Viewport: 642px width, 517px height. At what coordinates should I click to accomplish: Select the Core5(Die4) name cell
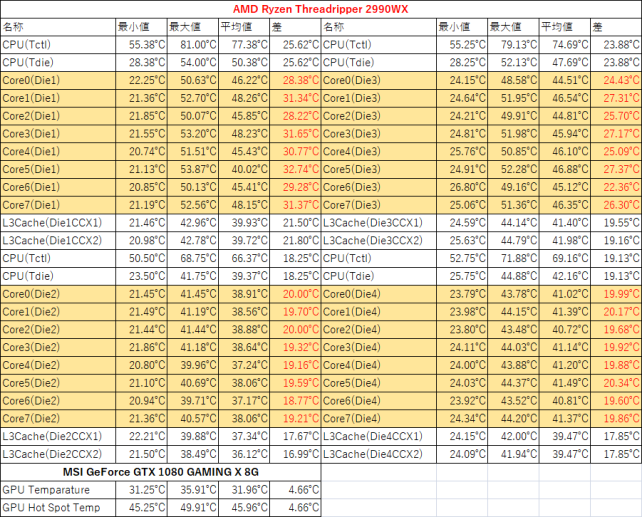point(379,383)
